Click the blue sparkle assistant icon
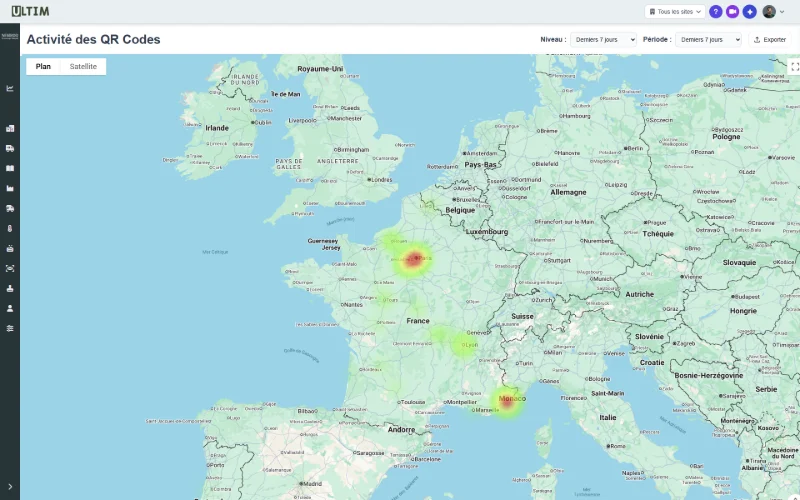800x500 pixels. 749,12
